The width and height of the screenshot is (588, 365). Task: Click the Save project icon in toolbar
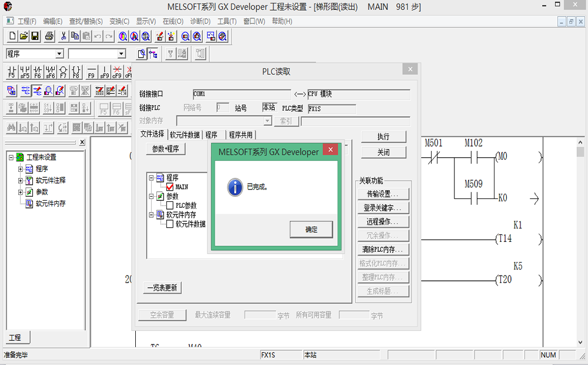tap(35, 36)
